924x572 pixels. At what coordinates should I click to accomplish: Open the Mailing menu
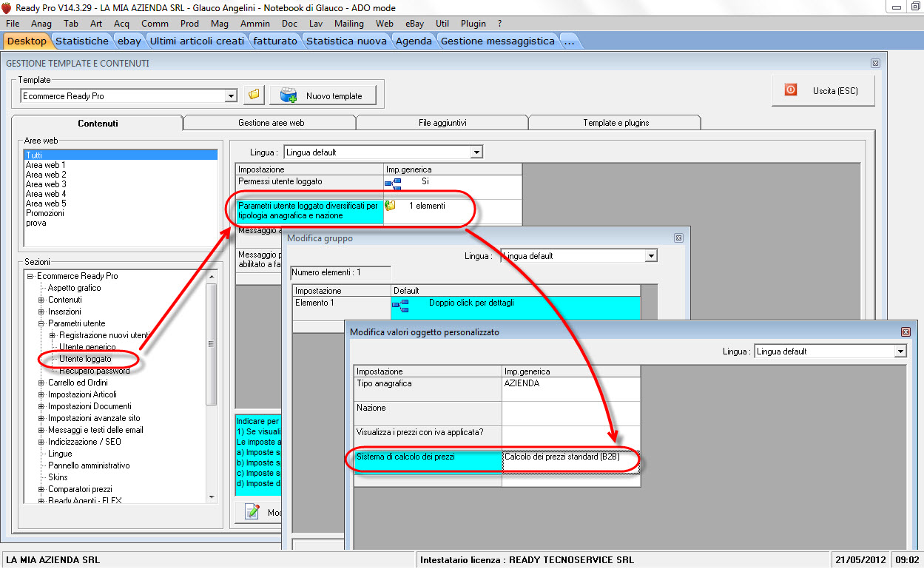tap(349, 24)
